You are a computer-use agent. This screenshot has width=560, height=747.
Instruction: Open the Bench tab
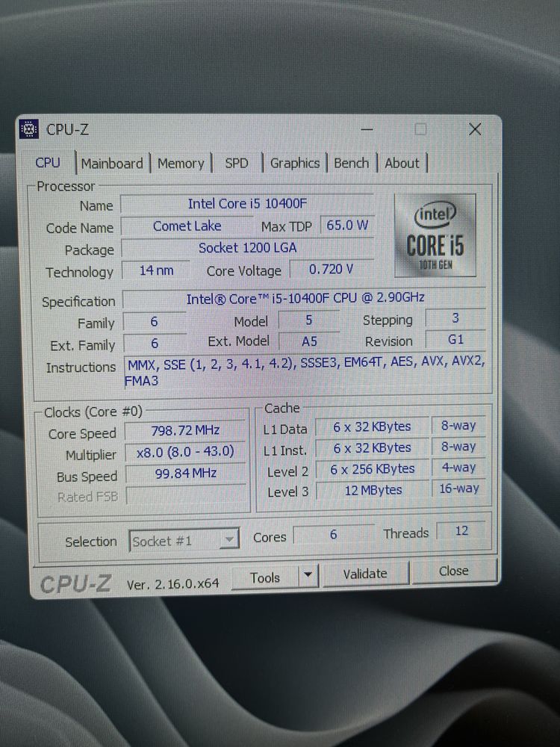tap(351, 163)
